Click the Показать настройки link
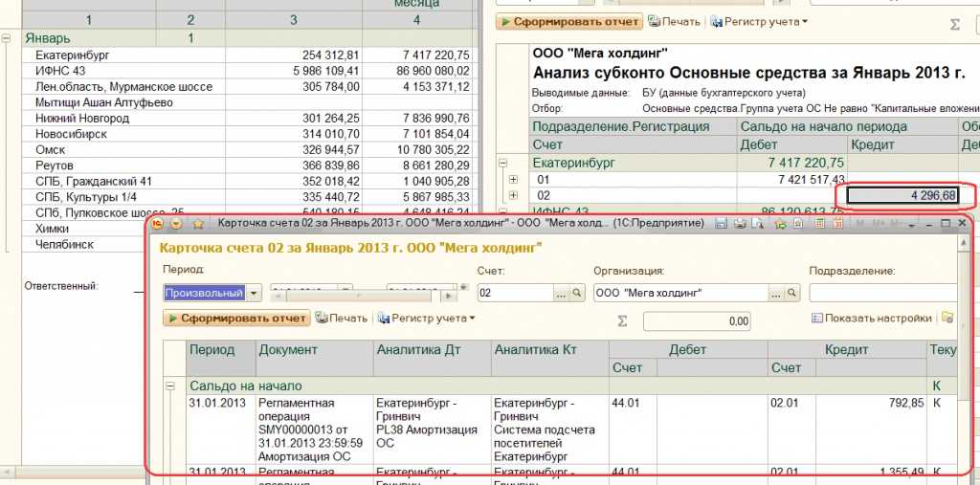Image resolution: width=980 pixels, height=485 pixels. (871, 319)
